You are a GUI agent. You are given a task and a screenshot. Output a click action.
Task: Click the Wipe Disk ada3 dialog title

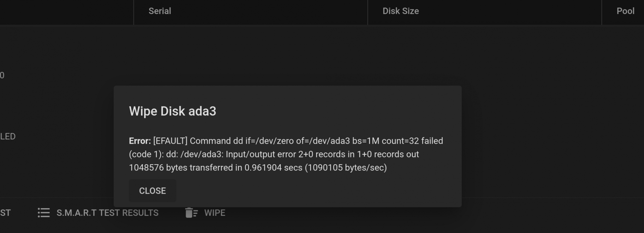click(x=172, y=111)
